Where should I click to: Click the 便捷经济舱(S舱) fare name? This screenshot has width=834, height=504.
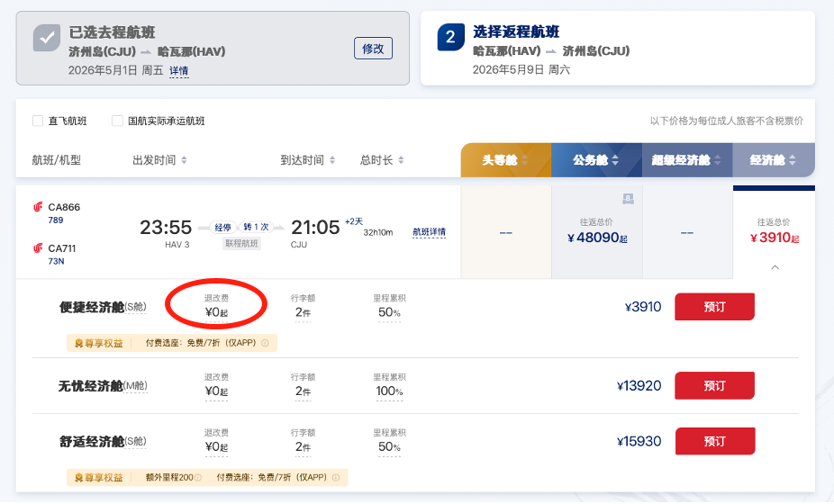[x=103, y=307]
